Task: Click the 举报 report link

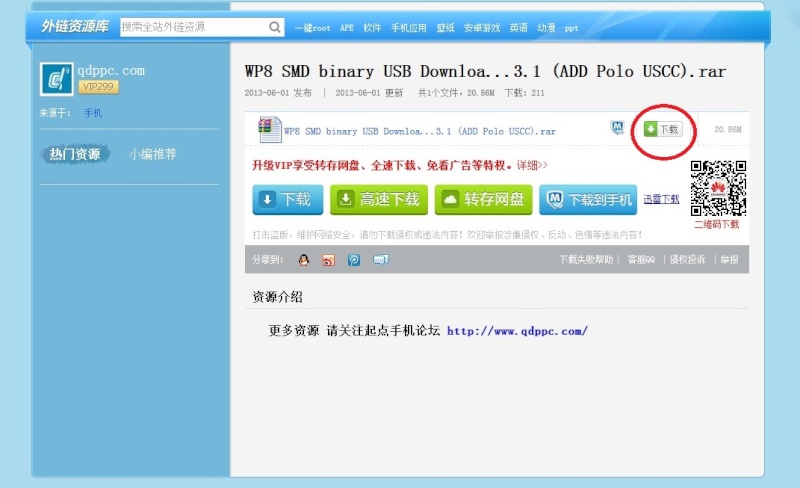Action: point(730,260)
